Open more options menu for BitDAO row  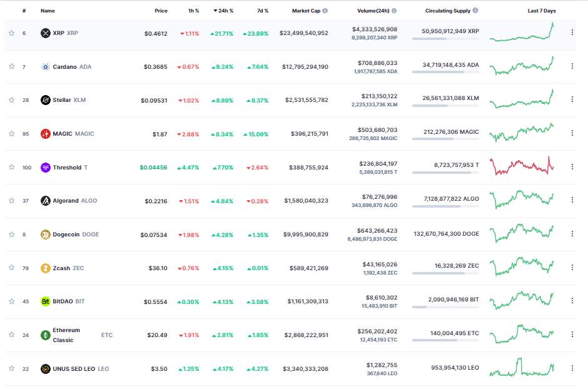[x=572, y=301]
